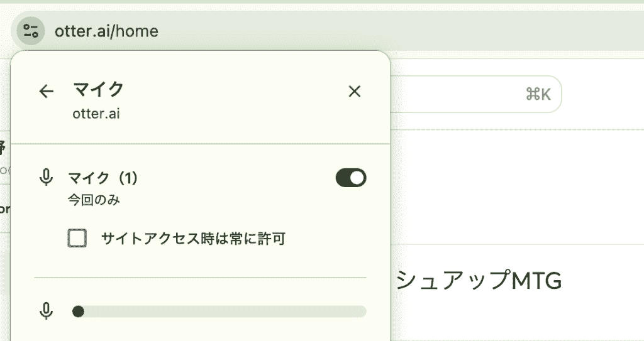This screenshot has height=341, width=644.
Task: Click the マイク popup heading
Action: click(99, 89)
